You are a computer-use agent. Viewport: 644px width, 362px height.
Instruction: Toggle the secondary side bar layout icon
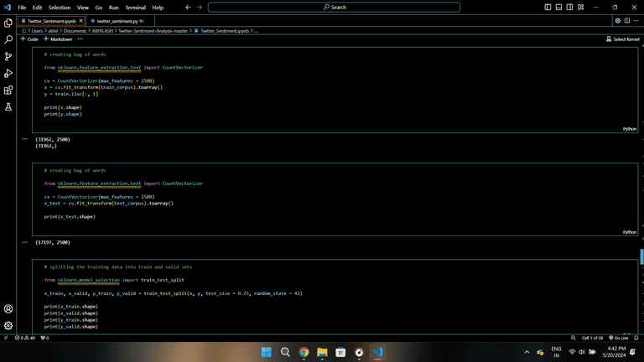tap(569, 8)
